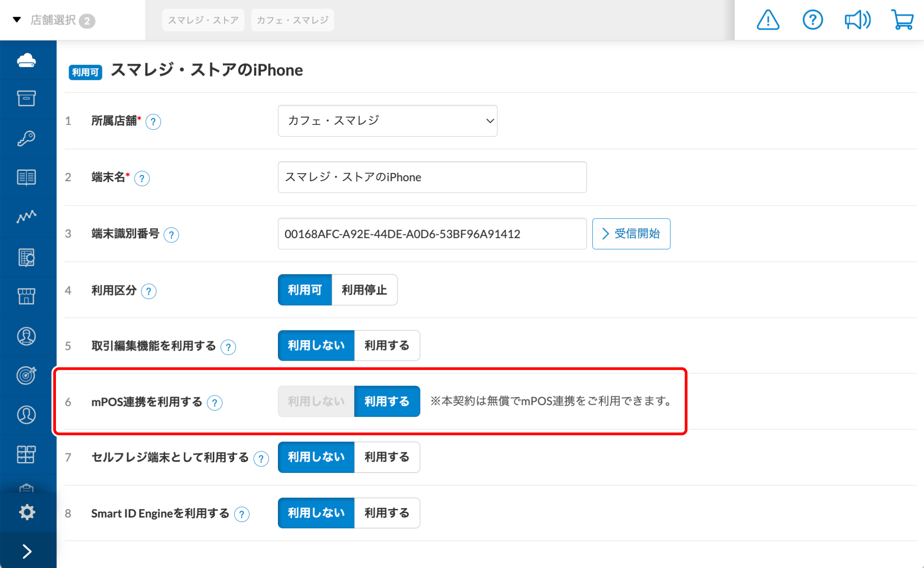The image size is (924, 568).
Task: Click the mPOS note ※本契約は無償で text
Action: (552, 401)
